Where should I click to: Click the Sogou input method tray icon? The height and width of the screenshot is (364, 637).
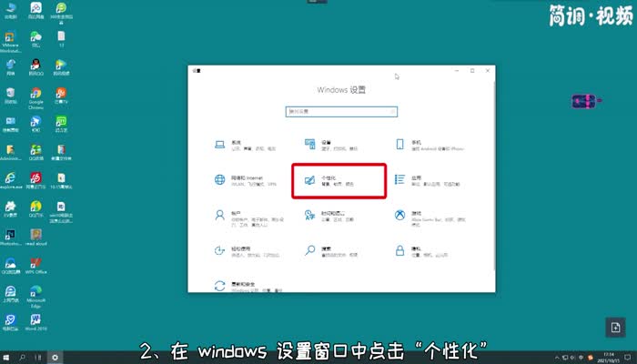point(591,358)
